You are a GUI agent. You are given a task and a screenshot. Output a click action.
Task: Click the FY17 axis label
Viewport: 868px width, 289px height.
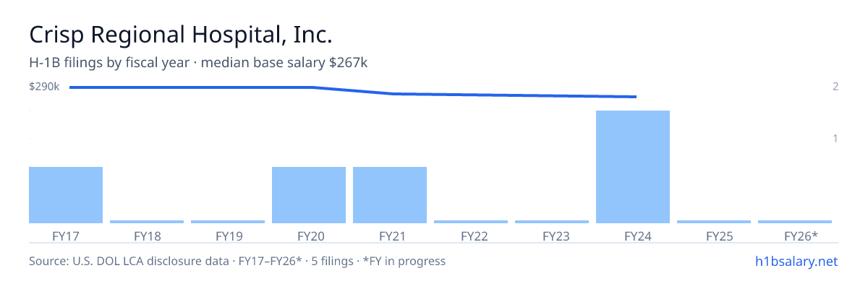pos(66,236)
